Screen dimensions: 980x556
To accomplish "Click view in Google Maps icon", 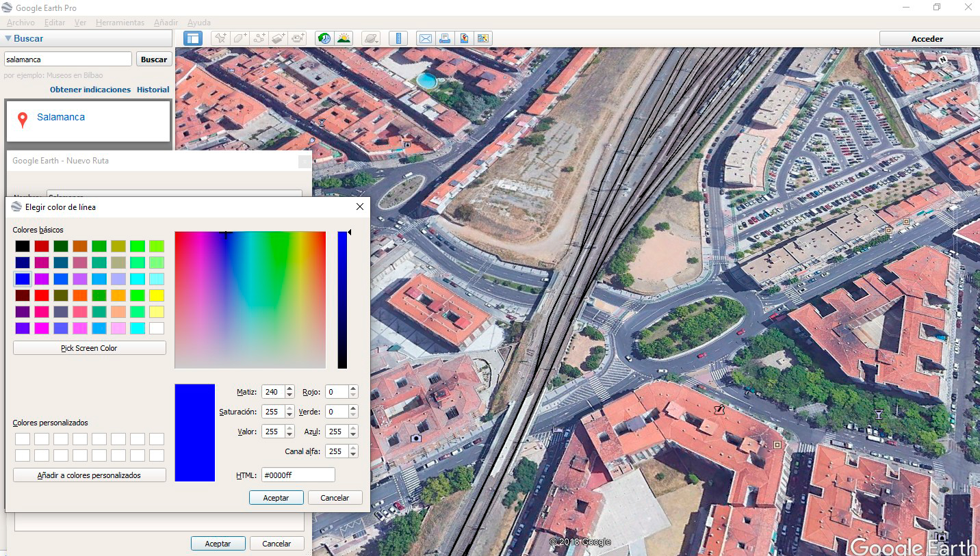I will coord(483,38).
